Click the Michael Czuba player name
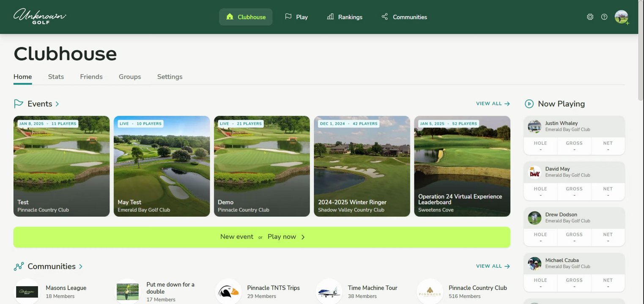This screenshot has height=304, width=644. tap(562, 260)
